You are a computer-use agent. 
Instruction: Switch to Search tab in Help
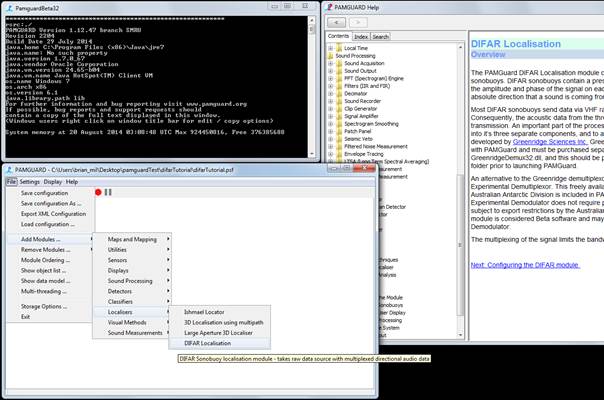tap(381, 37)
